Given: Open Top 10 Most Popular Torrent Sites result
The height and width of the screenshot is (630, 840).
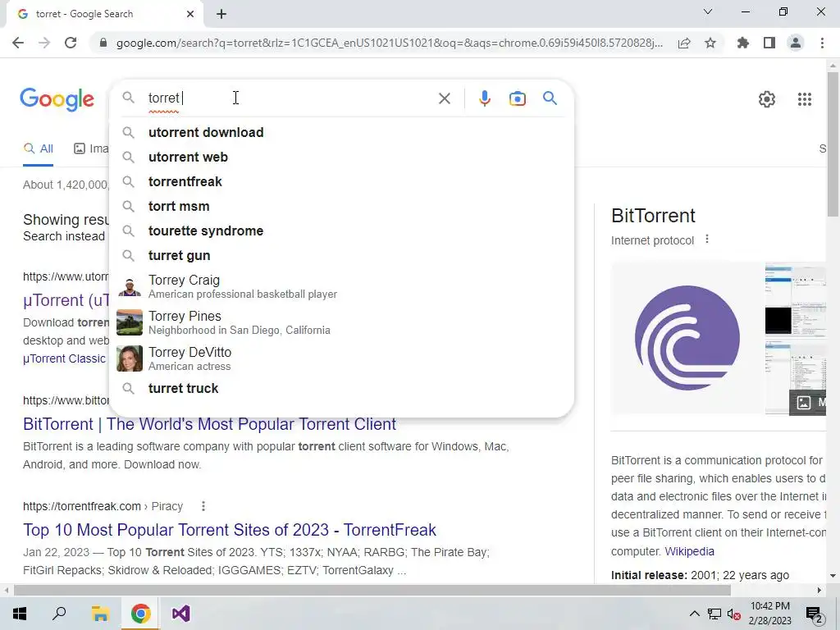Looking at the screenshot, I should click(x=230, y=530).
